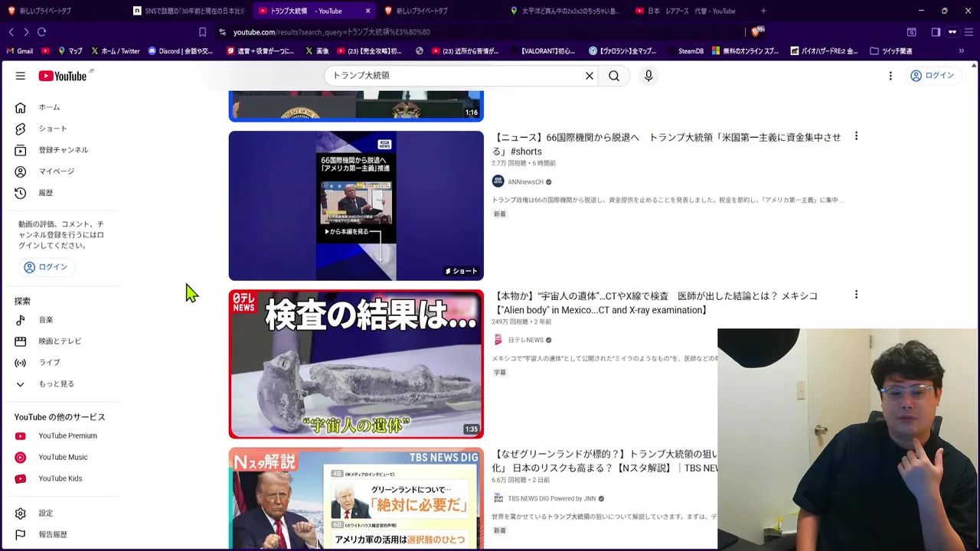
Task: Expand the bookmarks overflow chevron
Action: coord(962,51)
